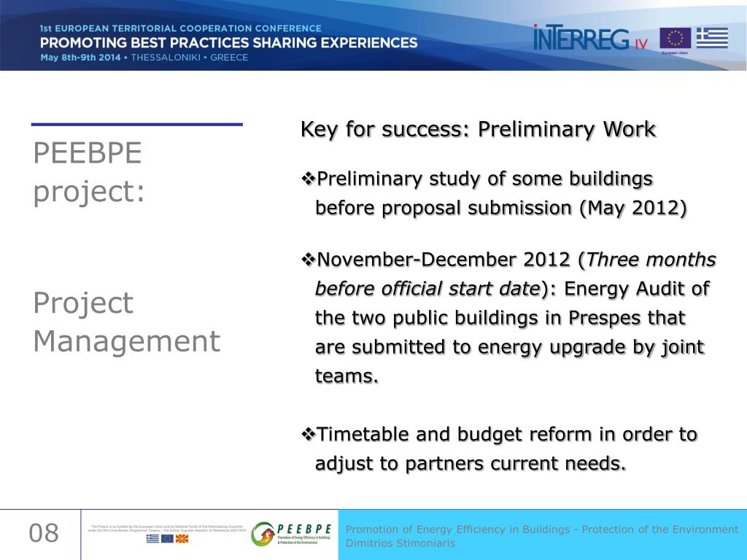Click the diamond bullet before 'November-December 2012'
Viewport: 747px width, 560px height.
(309, 260)
